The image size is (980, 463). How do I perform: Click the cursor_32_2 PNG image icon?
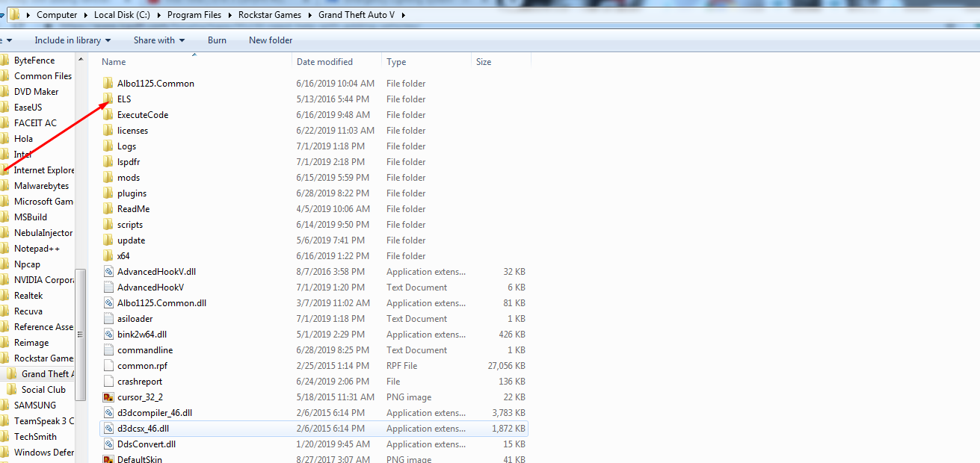[x=108, y=397]
